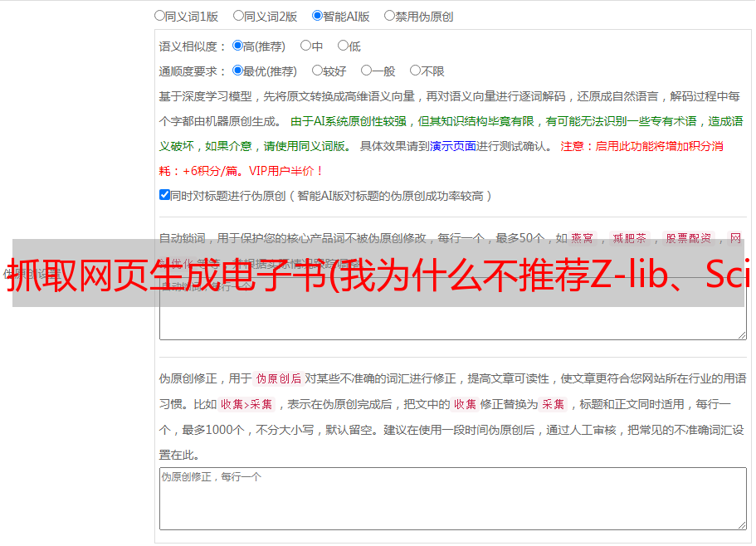Set 语义相似度 to 中
The width and height of the screenshot is (756, 546).
[x=305, y=46]
